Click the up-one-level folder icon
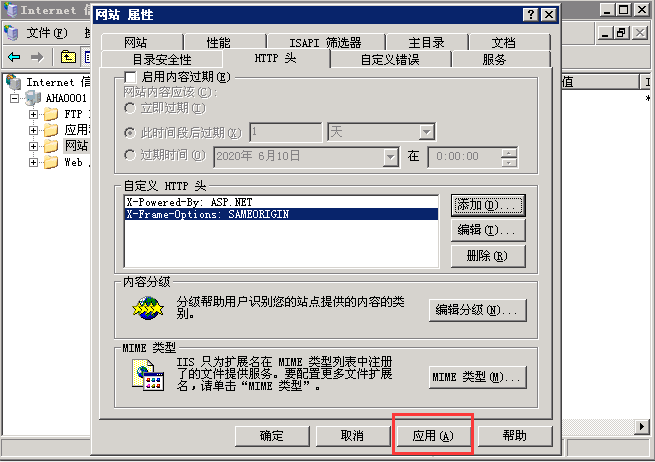This screenshot has height=462, width=655. (68, 56)
